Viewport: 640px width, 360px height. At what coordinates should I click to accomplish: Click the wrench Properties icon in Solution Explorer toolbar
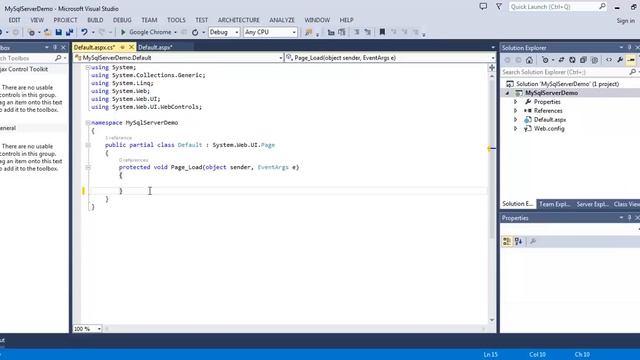coord(620,60)
